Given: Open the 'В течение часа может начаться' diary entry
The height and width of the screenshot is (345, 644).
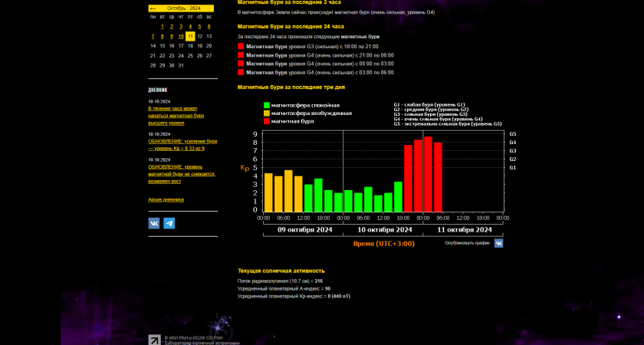Looking at the screenshot, I should click(172, 116).
